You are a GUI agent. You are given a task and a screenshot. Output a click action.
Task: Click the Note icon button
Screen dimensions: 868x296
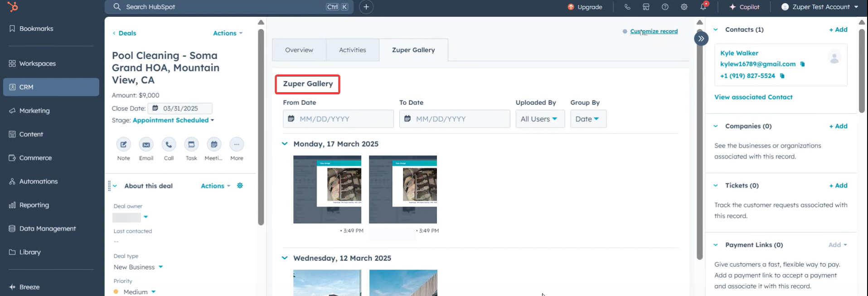pos(123,145)
